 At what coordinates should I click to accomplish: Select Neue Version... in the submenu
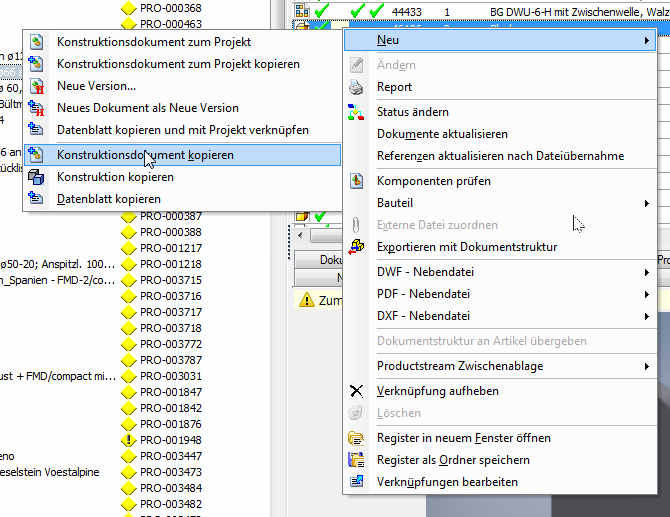click(97, 86)
